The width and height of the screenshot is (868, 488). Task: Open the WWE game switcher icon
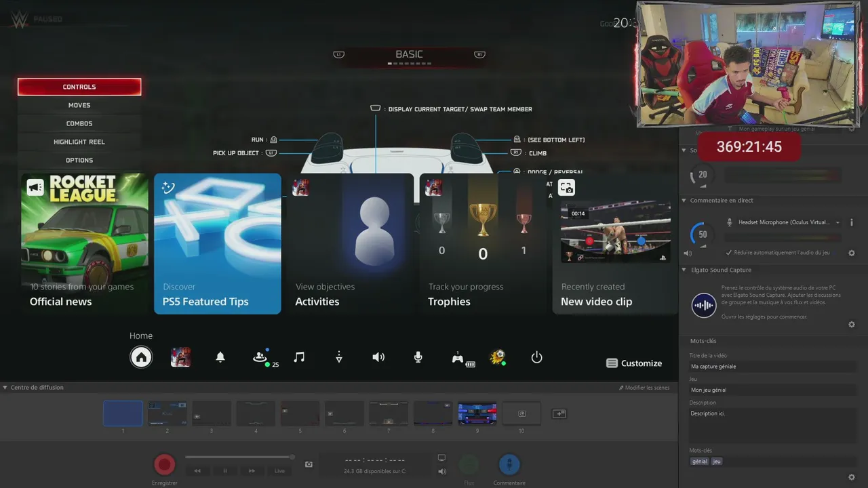click(x=180, y=357)
